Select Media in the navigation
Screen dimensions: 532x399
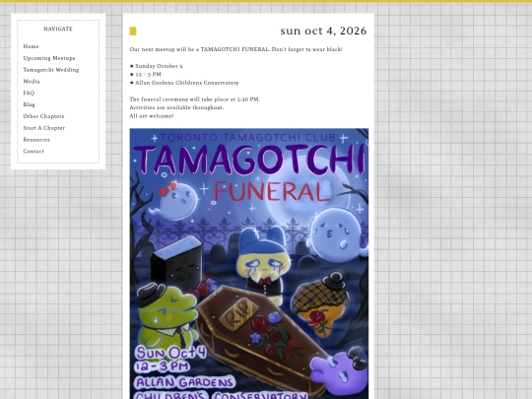tap(32, 81)
